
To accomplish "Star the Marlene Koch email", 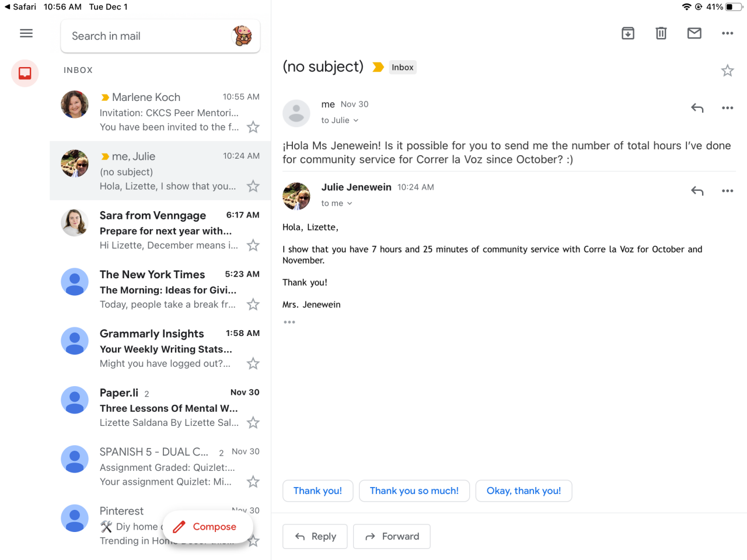I will 253,127.
